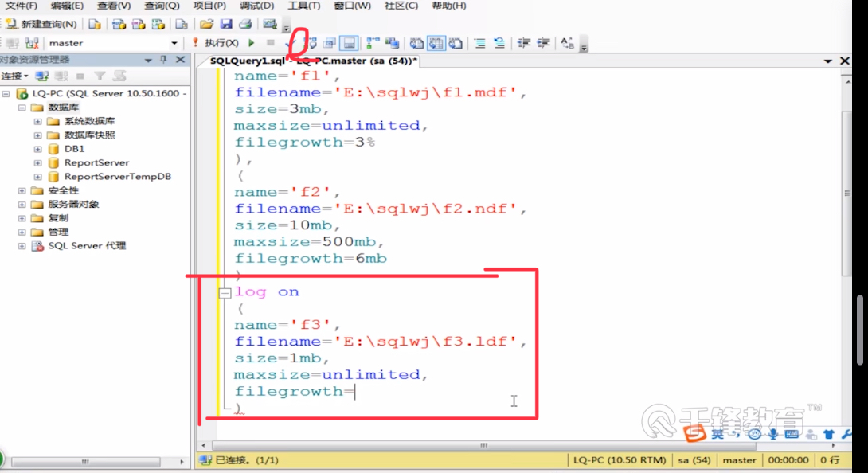This screenshot has width=868, height=473.
Task: Click the printer icon in the top toolbar
Action: (245, 24)
